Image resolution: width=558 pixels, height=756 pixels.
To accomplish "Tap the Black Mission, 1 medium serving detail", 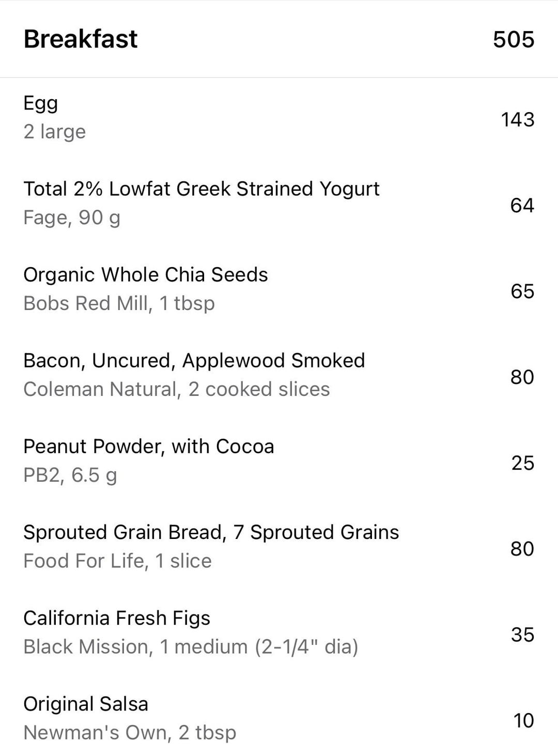I will 191,647.
